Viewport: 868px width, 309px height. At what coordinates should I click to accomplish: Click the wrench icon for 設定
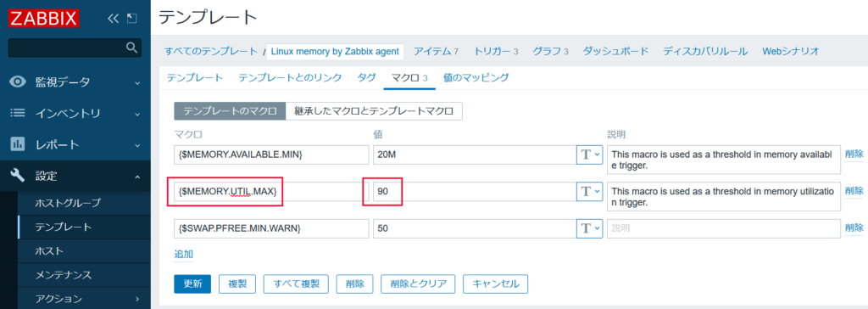pyautogui.click(x=19, y=177)
